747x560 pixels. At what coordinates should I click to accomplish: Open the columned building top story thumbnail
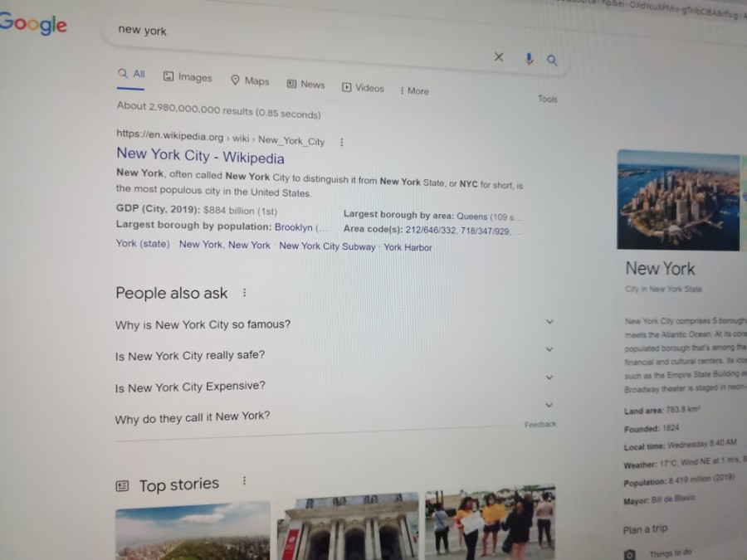348,526
